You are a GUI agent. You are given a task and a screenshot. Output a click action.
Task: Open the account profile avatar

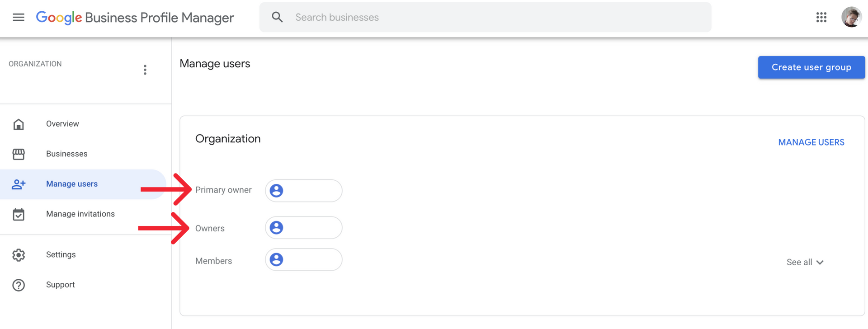851,17
